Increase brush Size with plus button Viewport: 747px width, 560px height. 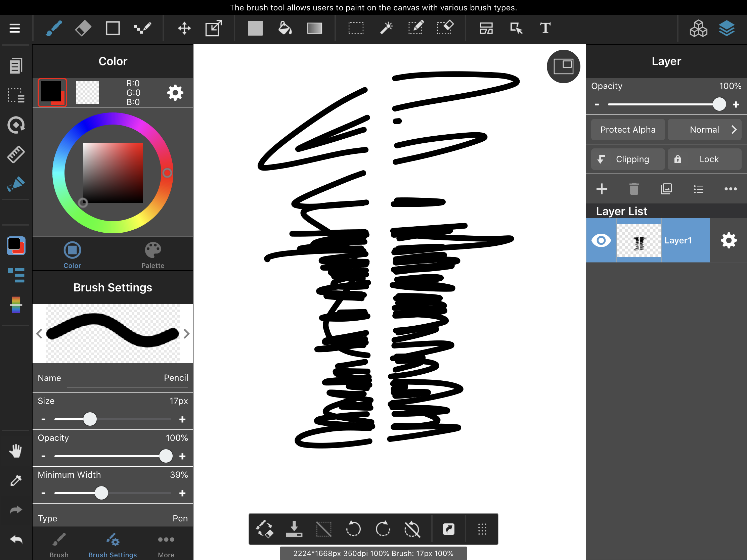tap(182, 420)
